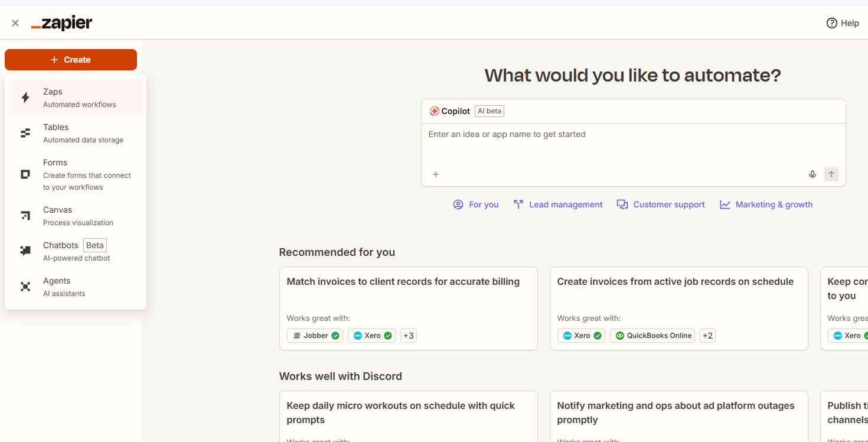Close the sidebar with the X icon
The width and height of the screenshot is (868, 442).
15,23
